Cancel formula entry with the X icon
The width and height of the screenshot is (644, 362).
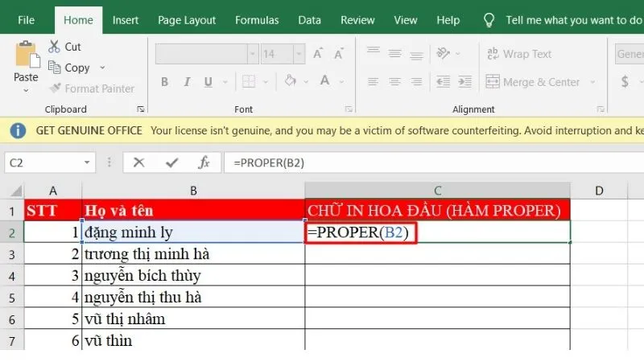[138, 162]
